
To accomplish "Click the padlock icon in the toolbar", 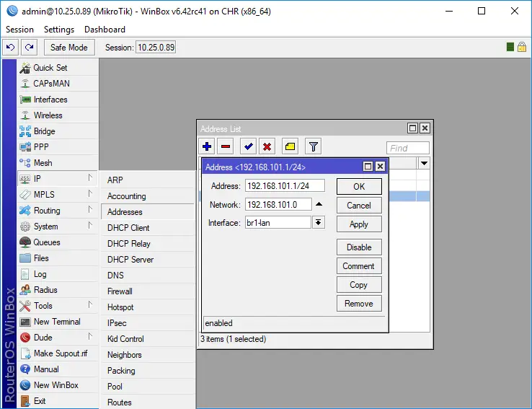I will pos(522,47).
